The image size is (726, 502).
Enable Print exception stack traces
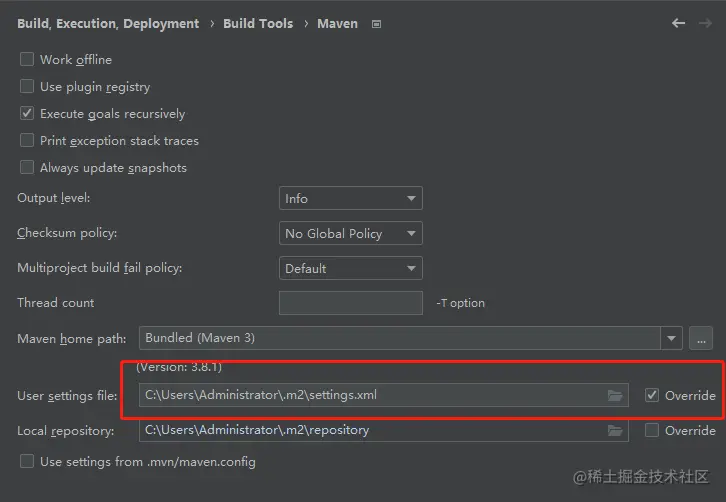tap(27, 140)
